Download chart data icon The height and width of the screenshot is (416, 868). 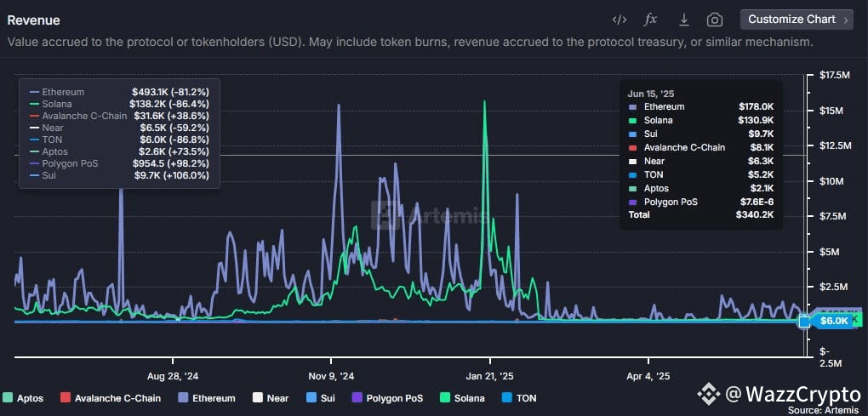tap(683, 20)
